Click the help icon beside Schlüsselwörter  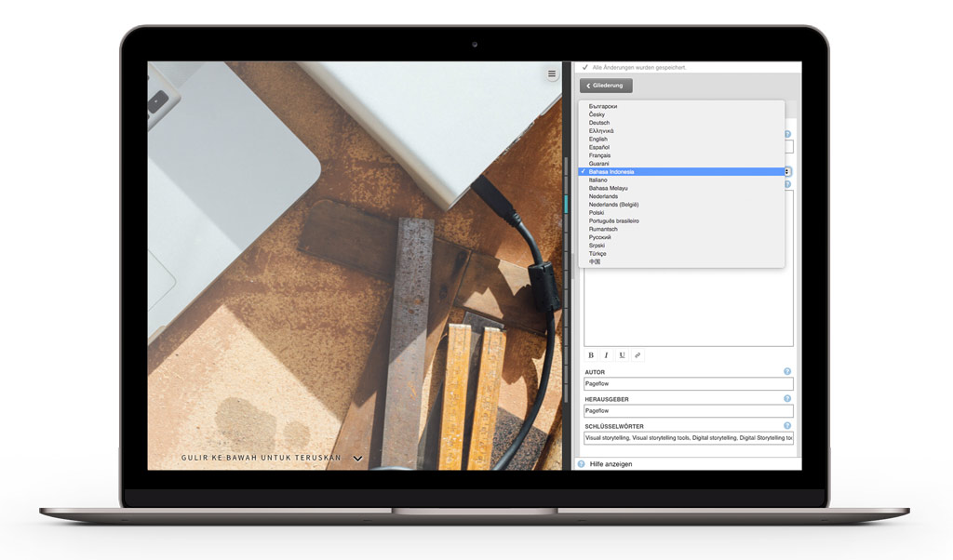click(x=787, y=426)
